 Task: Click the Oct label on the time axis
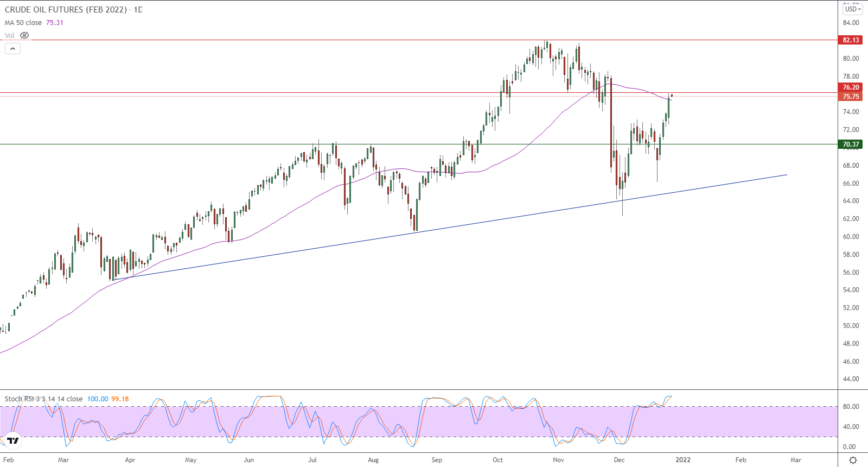[x=497, y=460]
